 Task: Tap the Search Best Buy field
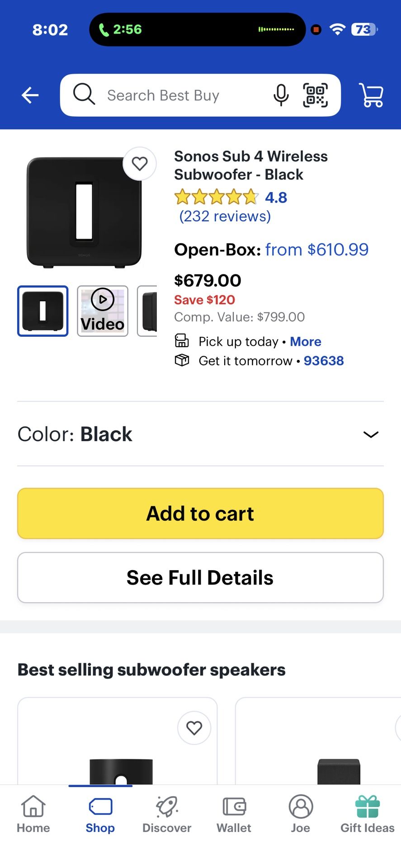[x=181, y=95]
